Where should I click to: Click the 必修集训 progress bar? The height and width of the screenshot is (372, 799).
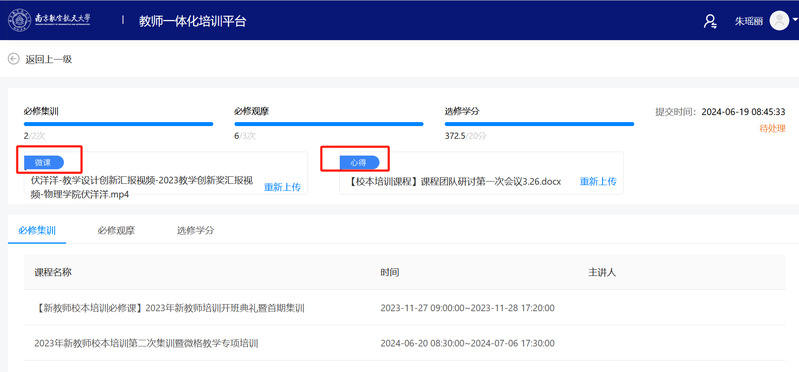point(118,124)
